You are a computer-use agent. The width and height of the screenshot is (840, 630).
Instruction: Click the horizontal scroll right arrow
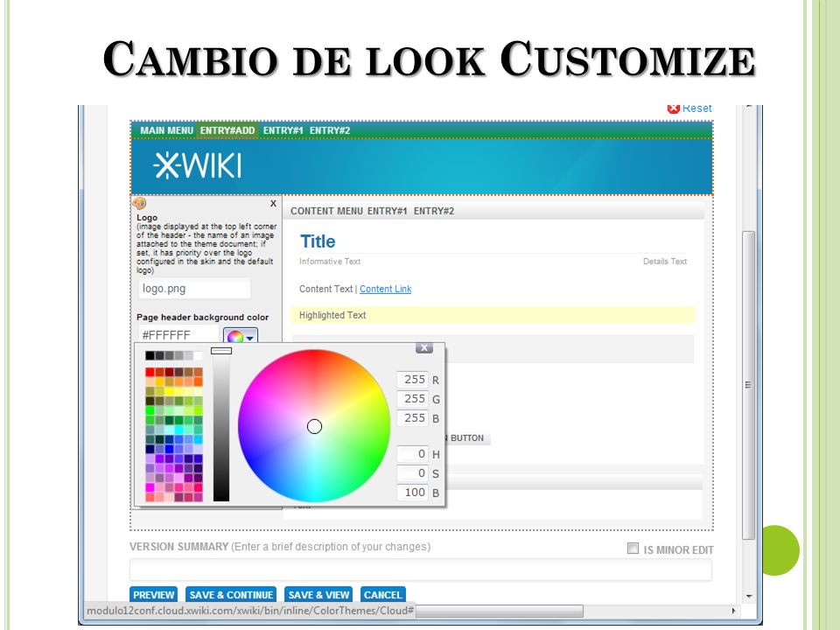pyautogui.click(x=733, y=611)
